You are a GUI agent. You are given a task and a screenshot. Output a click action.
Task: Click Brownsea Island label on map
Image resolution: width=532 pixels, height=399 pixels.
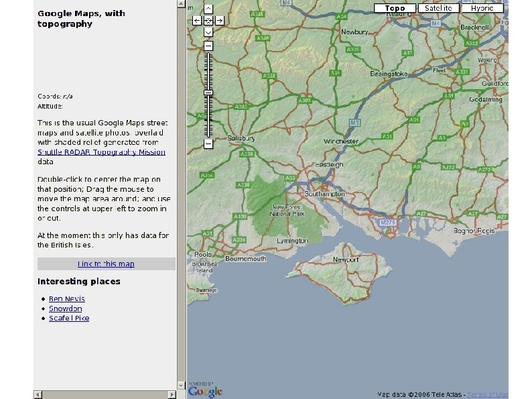click(x=204, y=268)
